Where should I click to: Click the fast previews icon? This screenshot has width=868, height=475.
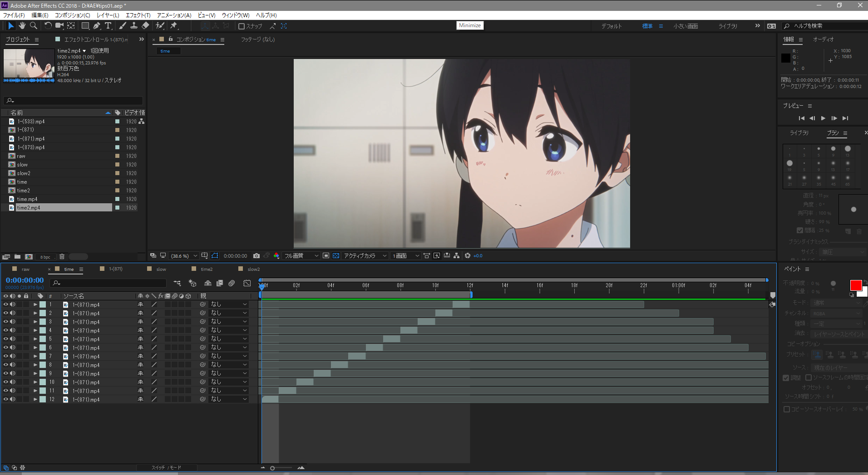coord(437,256)
